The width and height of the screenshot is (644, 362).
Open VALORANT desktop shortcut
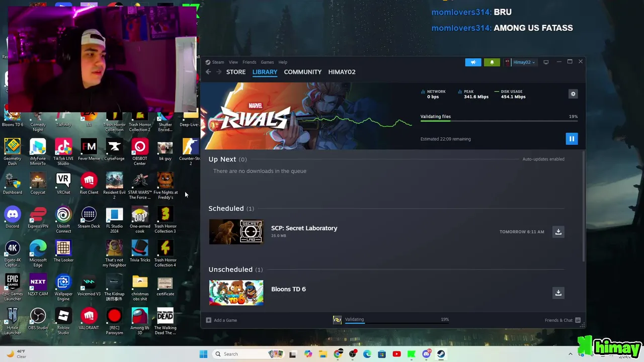pos(89,319)
